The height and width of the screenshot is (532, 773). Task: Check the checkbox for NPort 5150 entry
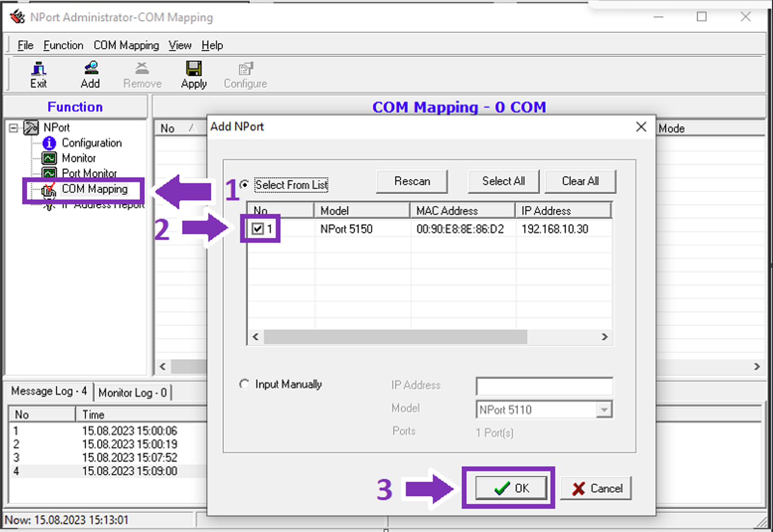(257, 228)
